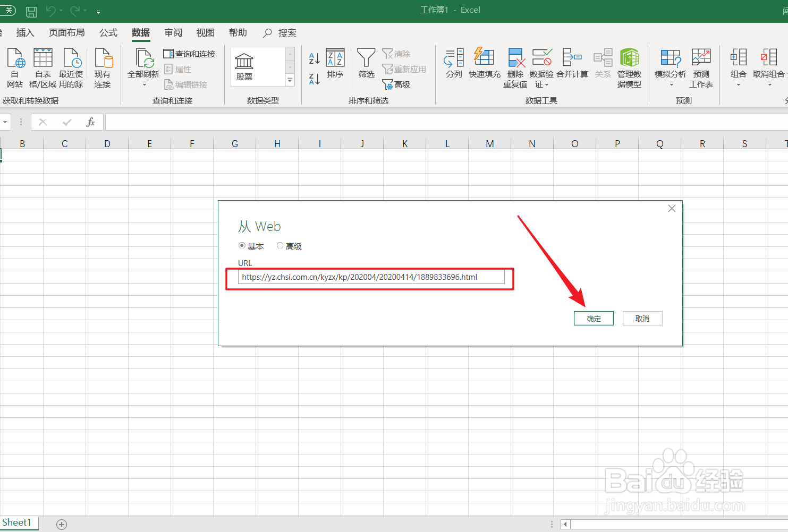Click Manage Data Model (管理数据模型)

[x=629, y=68]
